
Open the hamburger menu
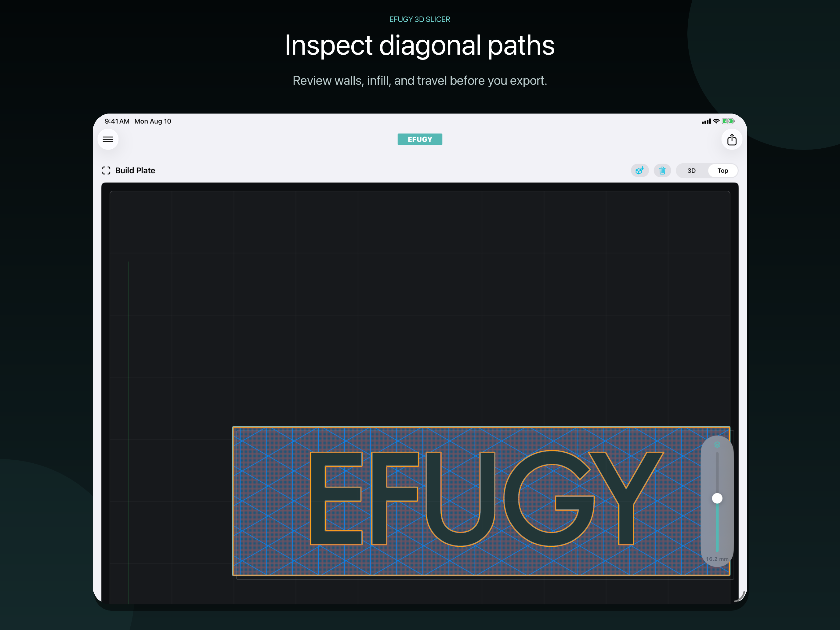click(108, 139)
